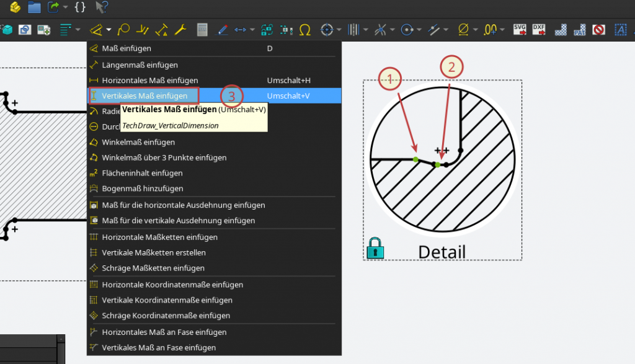Select 'Horizontales Maß einfügen' menu entry

(149, 80)
